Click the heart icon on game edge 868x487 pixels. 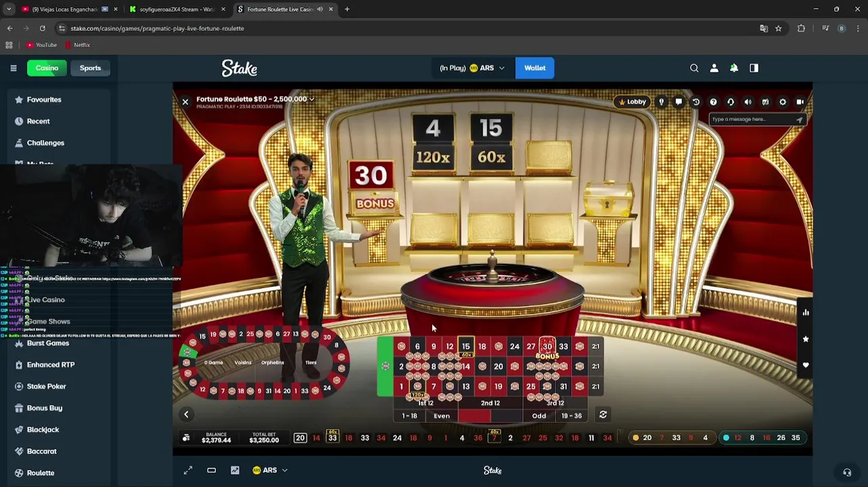pyautogui.click(x=806, y=365)
